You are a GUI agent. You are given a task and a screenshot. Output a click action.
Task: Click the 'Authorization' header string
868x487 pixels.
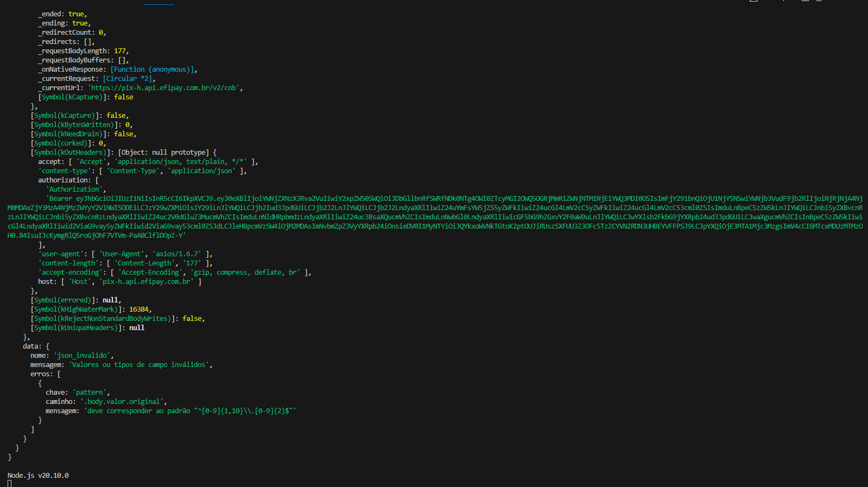(x=74, y=189)
